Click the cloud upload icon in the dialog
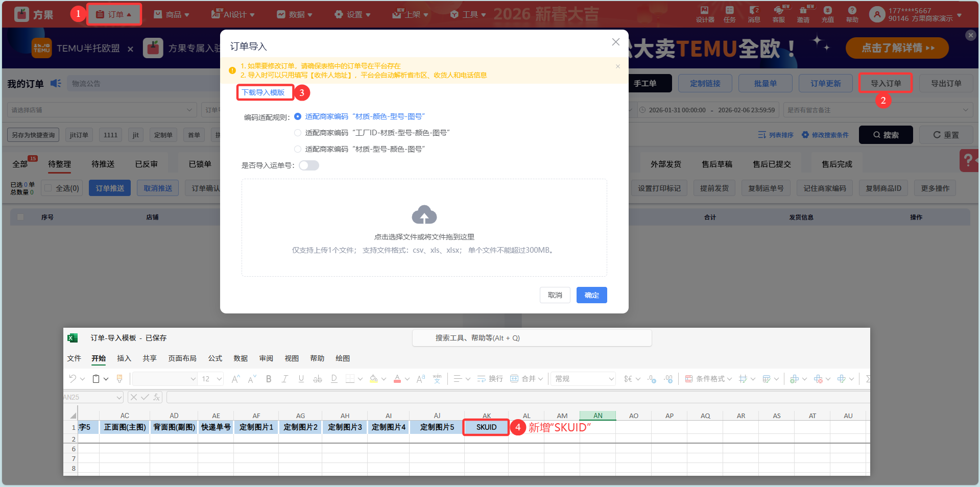 tap(424, 215)
